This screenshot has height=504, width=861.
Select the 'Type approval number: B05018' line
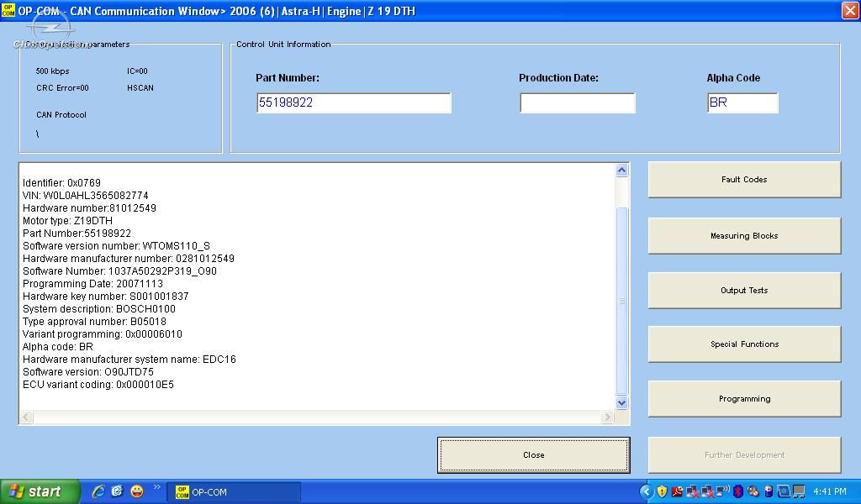[94, 322]
